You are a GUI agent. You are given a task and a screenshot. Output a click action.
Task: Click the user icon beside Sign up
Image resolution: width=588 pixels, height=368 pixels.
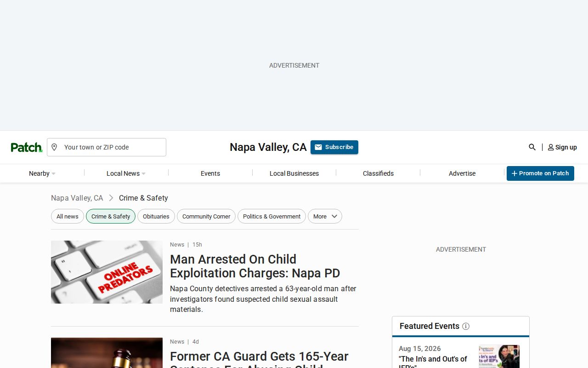[551, 147]
